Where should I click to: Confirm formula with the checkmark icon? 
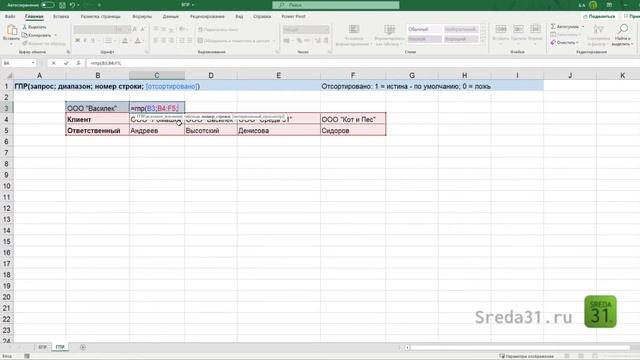point(66,63)
